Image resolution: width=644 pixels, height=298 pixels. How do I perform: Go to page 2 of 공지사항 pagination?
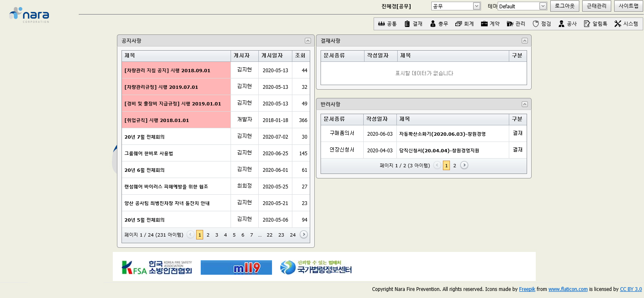point(208,234)
